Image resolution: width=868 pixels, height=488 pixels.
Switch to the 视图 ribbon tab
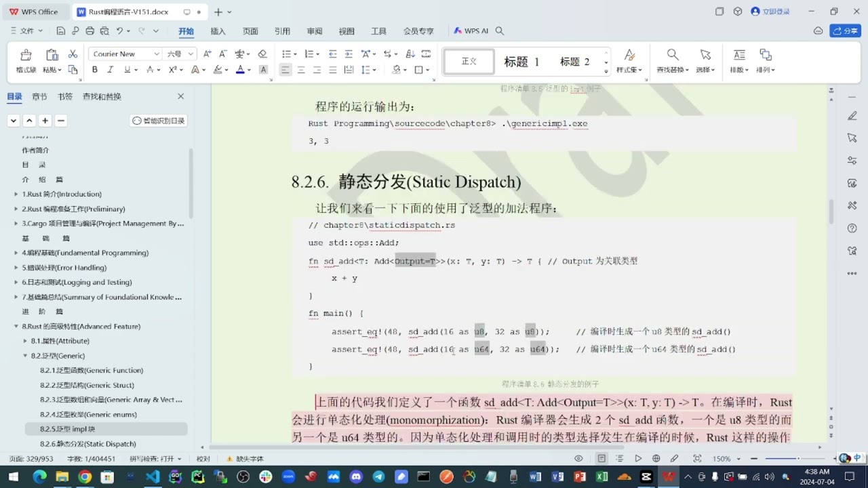pos(347,31)
